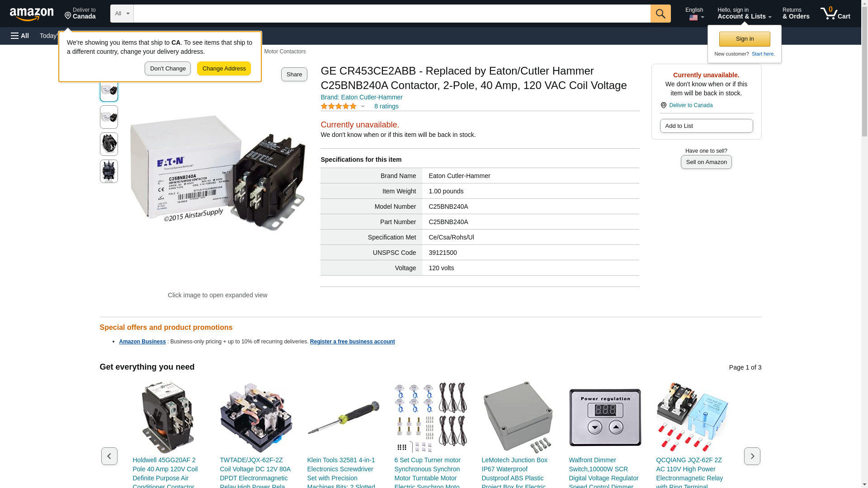Click carousel previous arrow

tap(109, 456)
